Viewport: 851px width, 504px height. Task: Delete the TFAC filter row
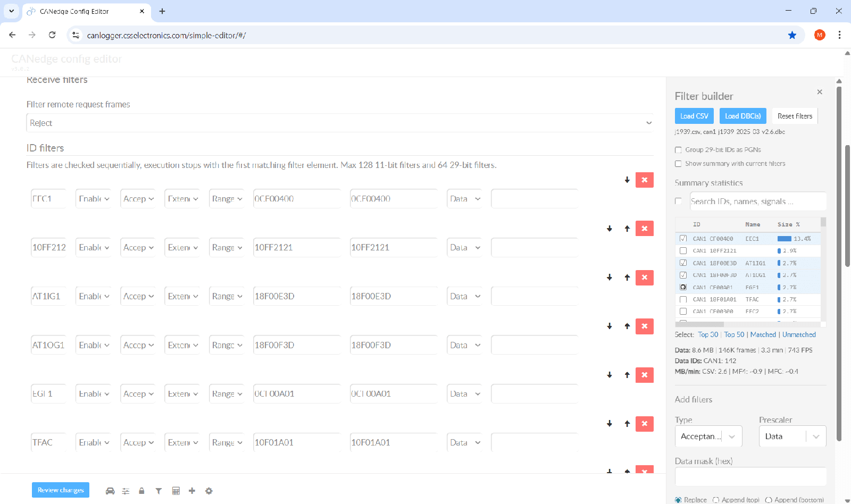point(645,424)
